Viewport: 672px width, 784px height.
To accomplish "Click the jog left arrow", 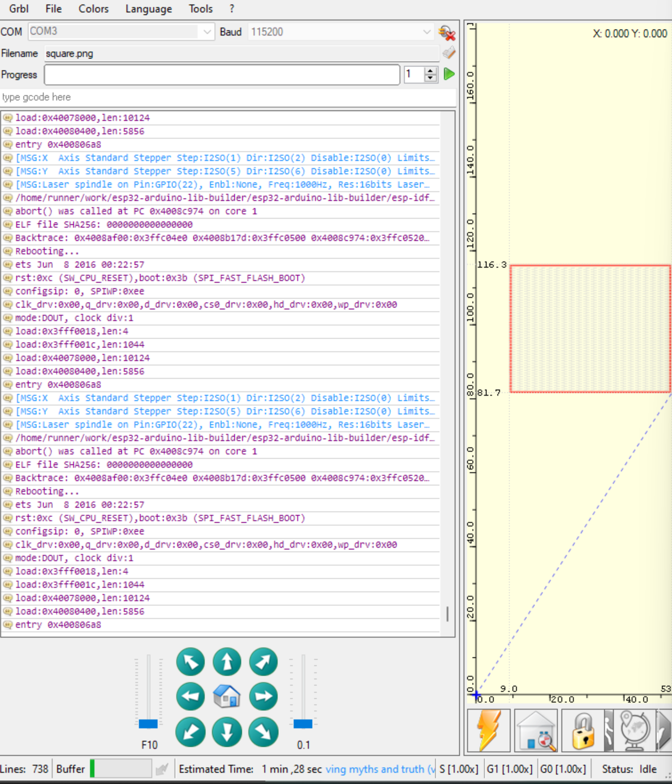I will coord(190,696).
